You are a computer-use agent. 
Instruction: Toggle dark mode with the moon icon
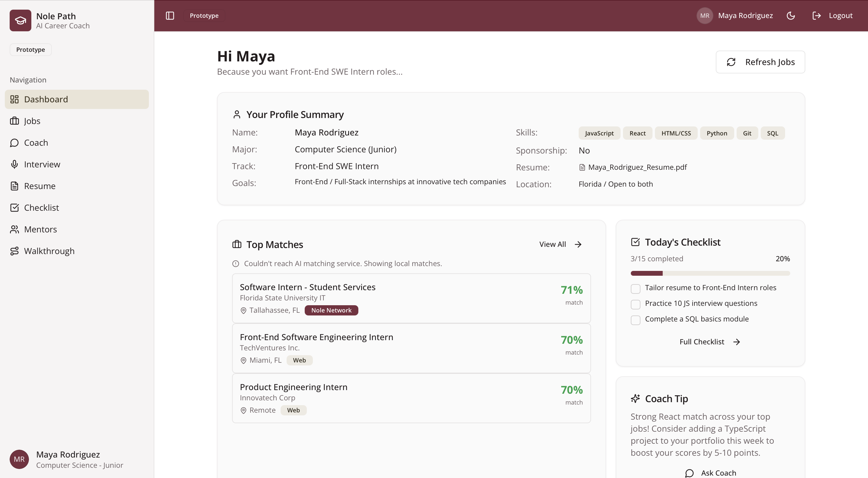pyautogui.click(x=791, y=15)
